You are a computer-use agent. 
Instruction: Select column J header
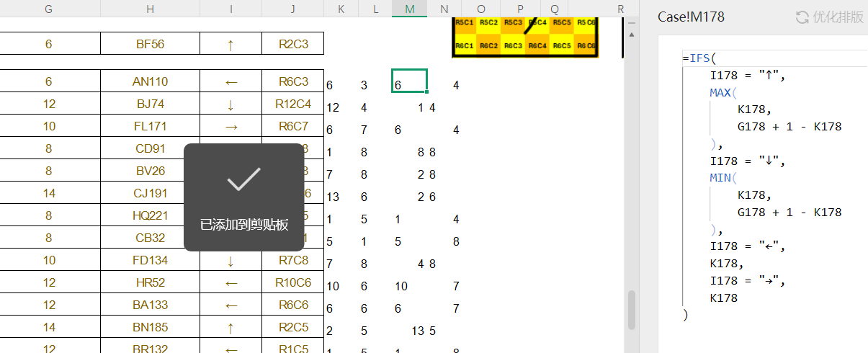point(293,9)
